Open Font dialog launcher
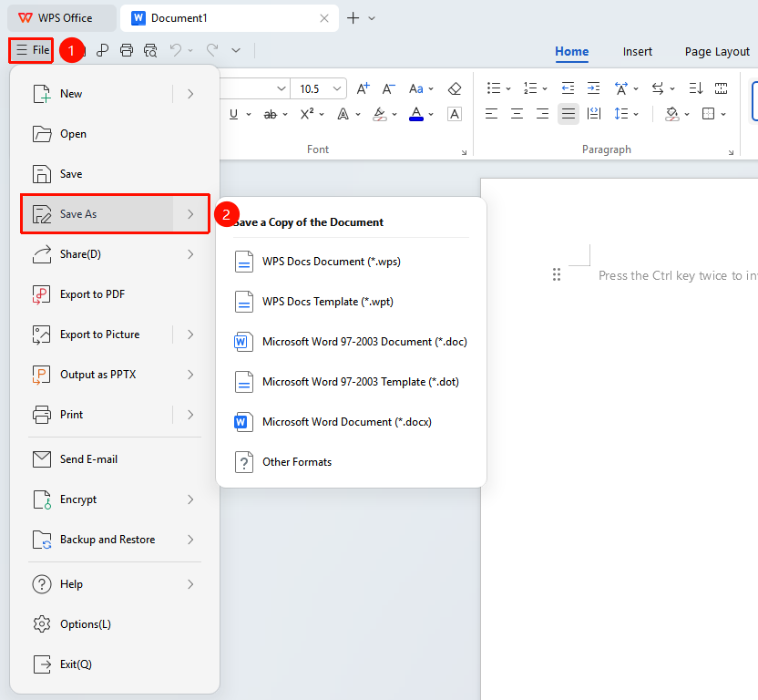758x700 pixels. (x=464, y=152)
